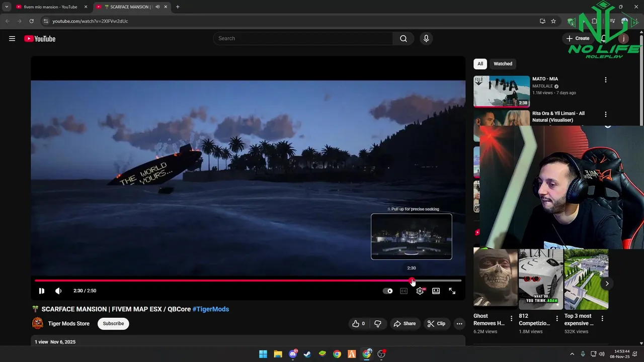644x362 pixels.
Task: Open the Tiger Mods Store channel name
Action: pos(69,324)
